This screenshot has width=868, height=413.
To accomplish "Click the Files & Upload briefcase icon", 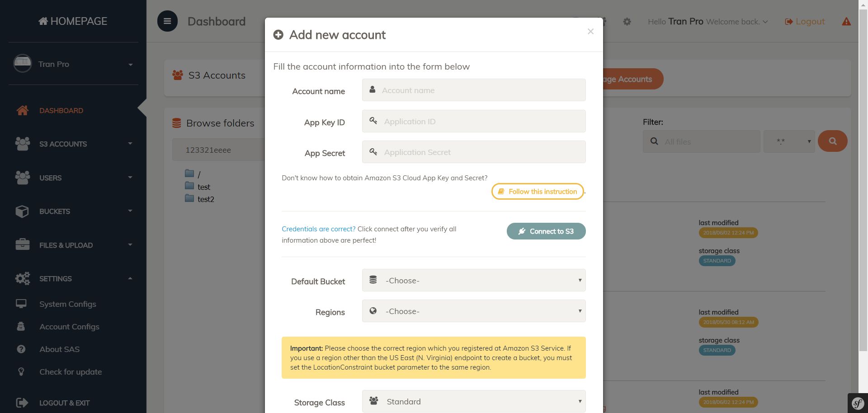I will tap(22, 245).
